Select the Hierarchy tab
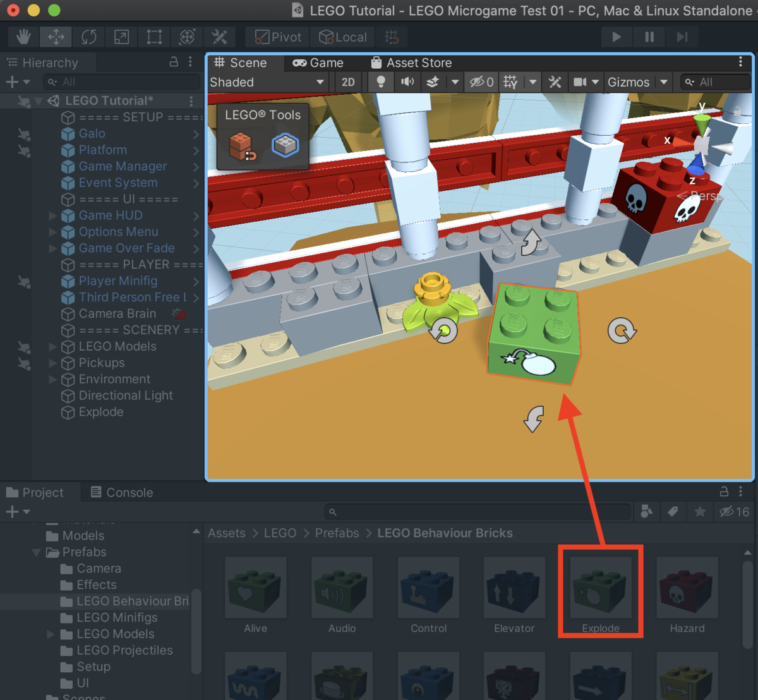The width and height of the screenshot is (758, 700). [x=42, y=63]
